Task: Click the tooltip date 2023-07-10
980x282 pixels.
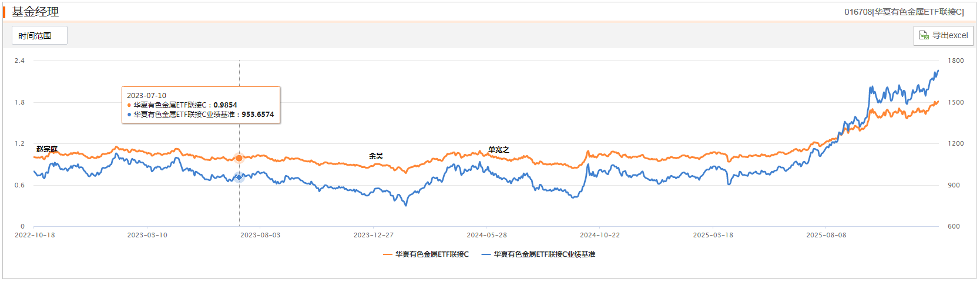Action: click(146, 95)
